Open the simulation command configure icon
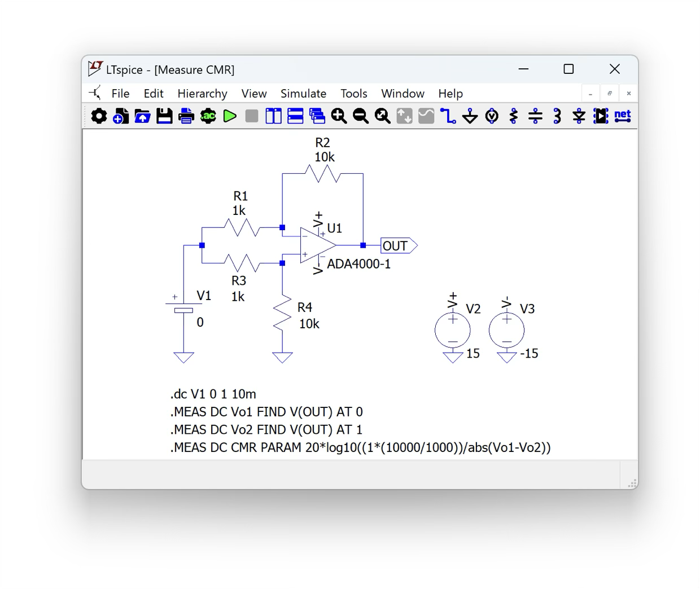 208,116
